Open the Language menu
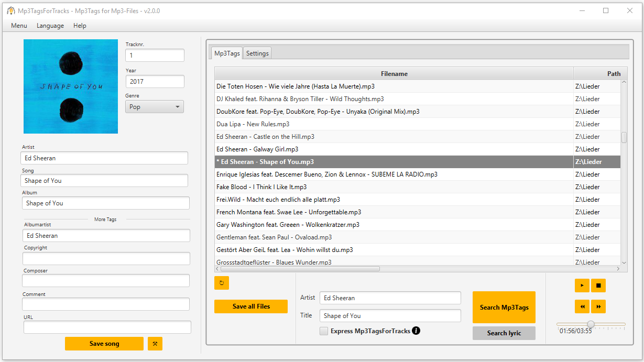The width and height of the screenshot is (644, 362). [50, 26]
